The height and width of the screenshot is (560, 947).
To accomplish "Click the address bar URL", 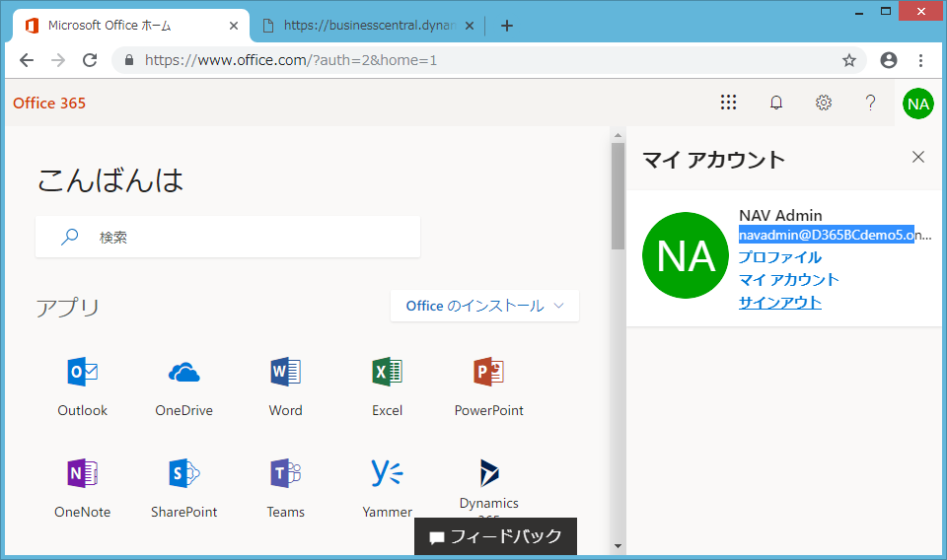I will [290, 60].
